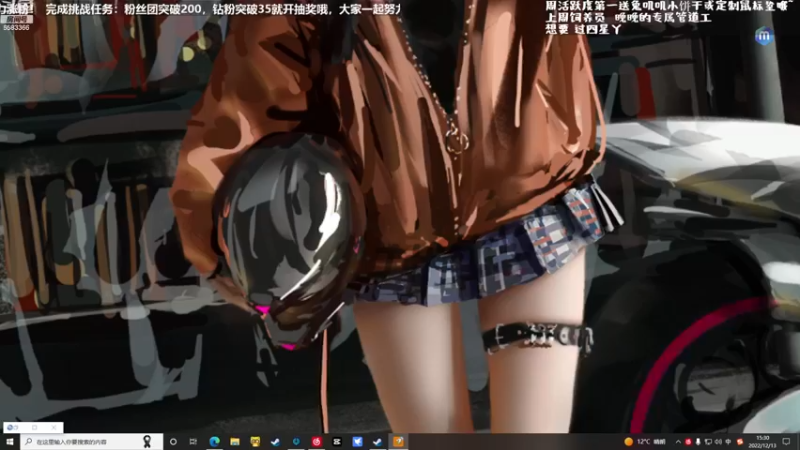This screenshot has width=800, height=450.
Task: Open the blue circular app on taskbar
Action: coord(296,442)
